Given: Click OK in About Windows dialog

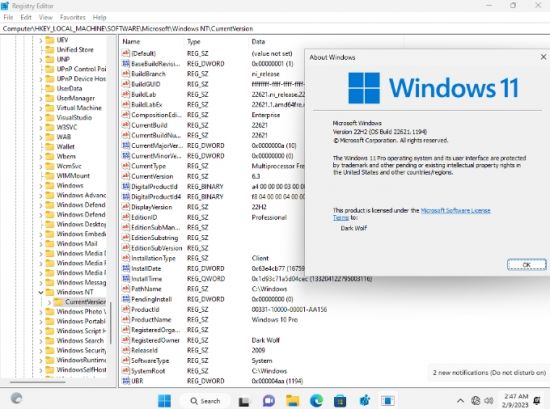Looking at the screenshot, I should [x=526, y=264].
